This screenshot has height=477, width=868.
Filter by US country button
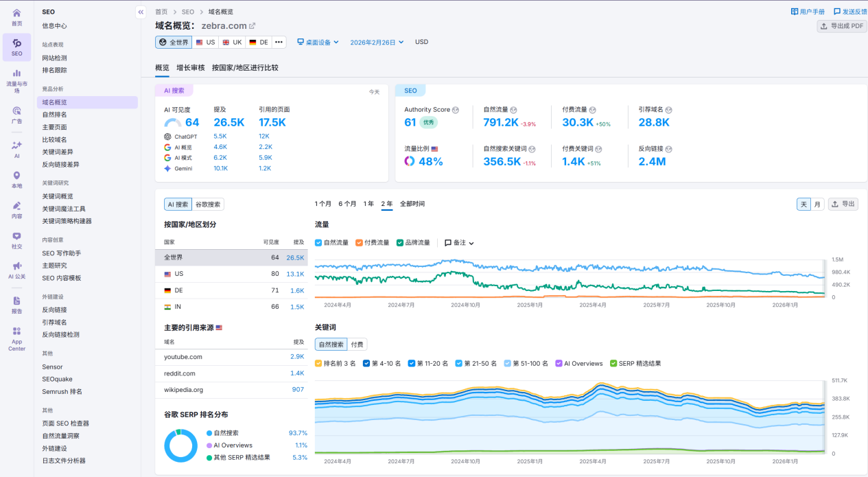205,42
